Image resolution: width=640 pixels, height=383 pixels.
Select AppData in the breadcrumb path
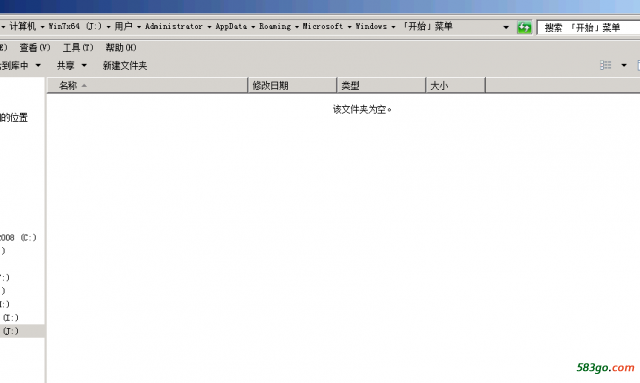pyautogui.click(x=231, y=27)
